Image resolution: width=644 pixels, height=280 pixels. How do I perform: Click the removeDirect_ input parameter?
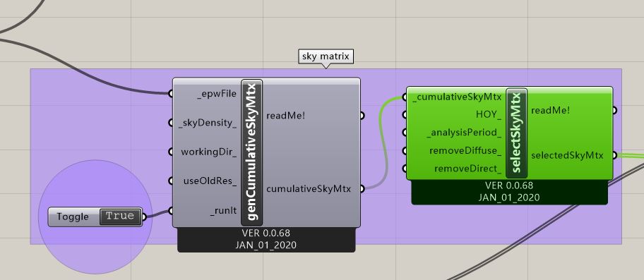[x=467, y=169]
